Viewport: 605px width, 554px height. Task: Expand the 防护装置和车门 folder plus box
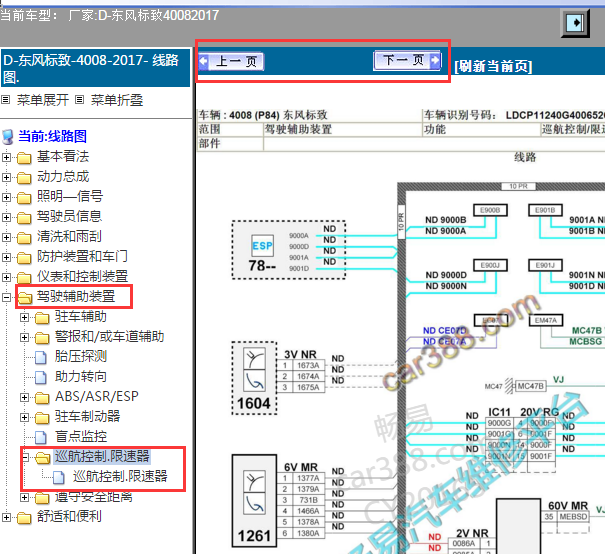coord(6,257)
